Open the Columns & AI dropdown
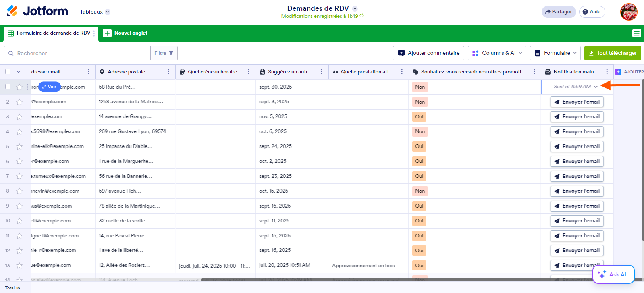This screenshot has width=644, height=293. click(x=497, y=53)
